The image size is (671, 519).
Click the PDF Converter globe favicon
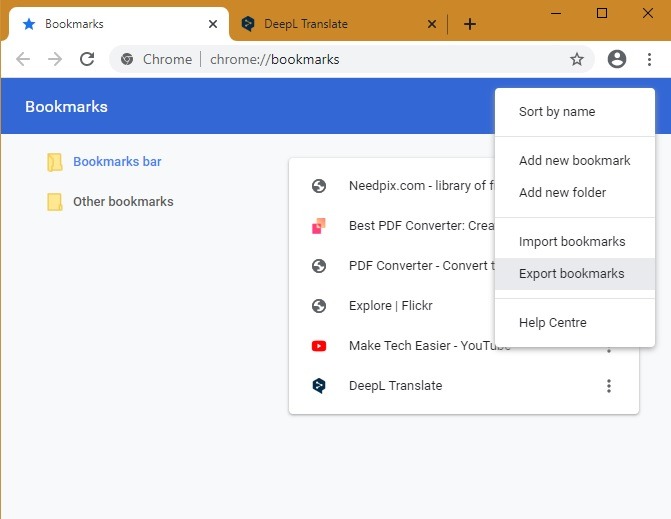(319, 266)
